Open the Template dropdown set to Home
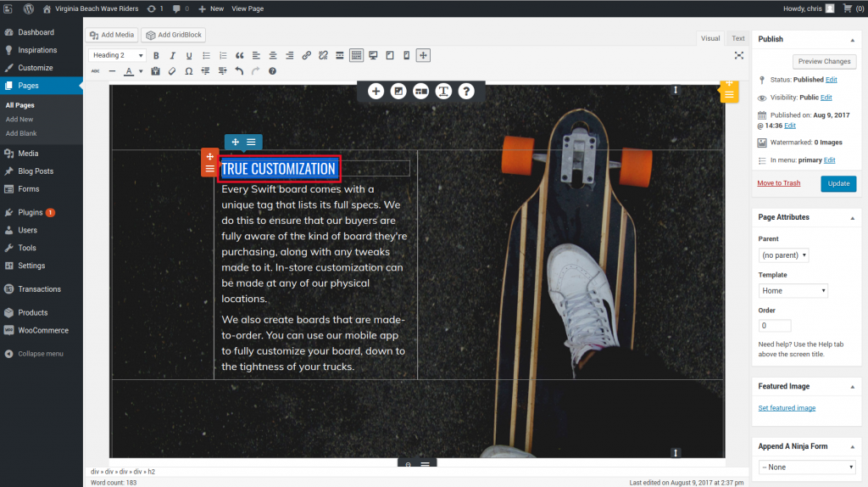This screenshot has width=868, height=487. [793, 291]
